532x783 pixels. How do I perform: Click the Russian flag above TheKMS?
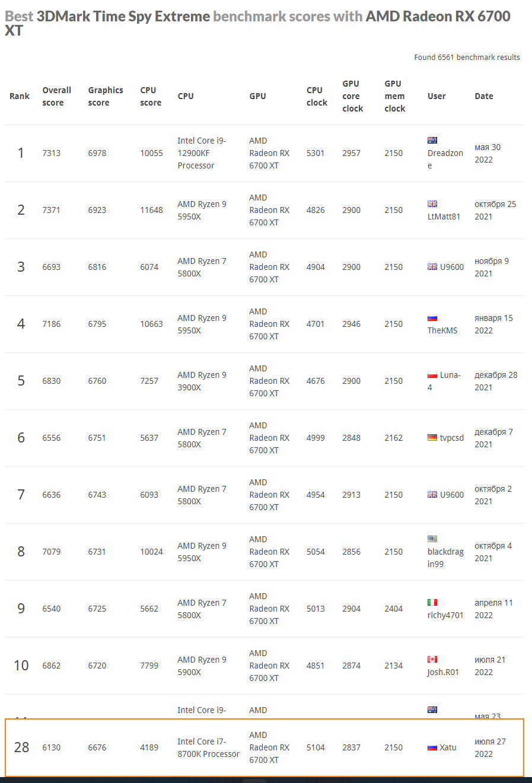pyautogui.click(x=432, y=318)
